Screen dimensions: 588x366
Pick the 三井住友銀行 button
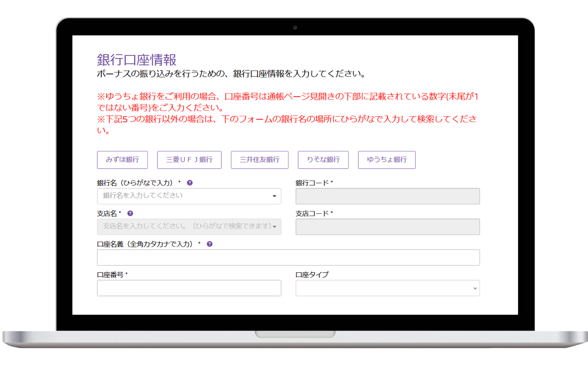point(260,160)
